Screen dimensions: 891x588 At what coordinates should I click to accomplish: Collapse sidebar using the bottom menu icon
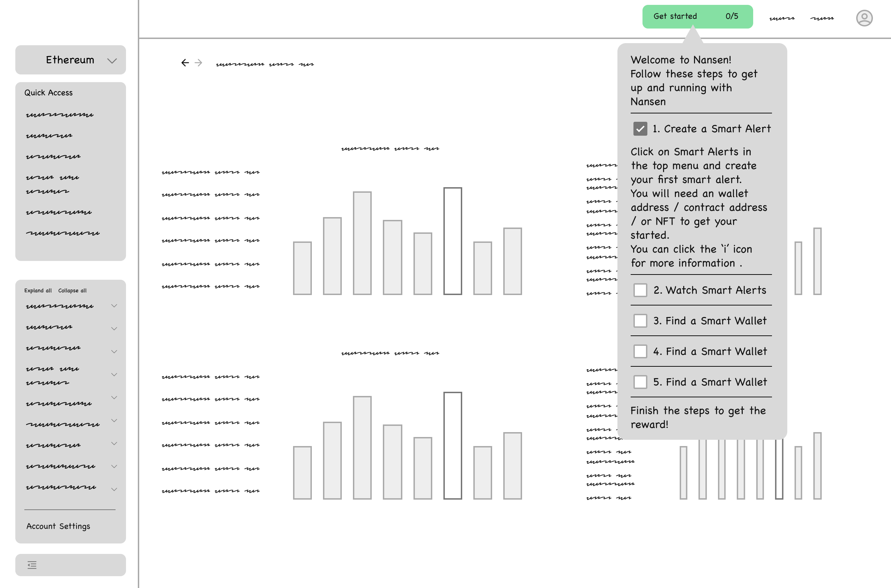[32, 565]
